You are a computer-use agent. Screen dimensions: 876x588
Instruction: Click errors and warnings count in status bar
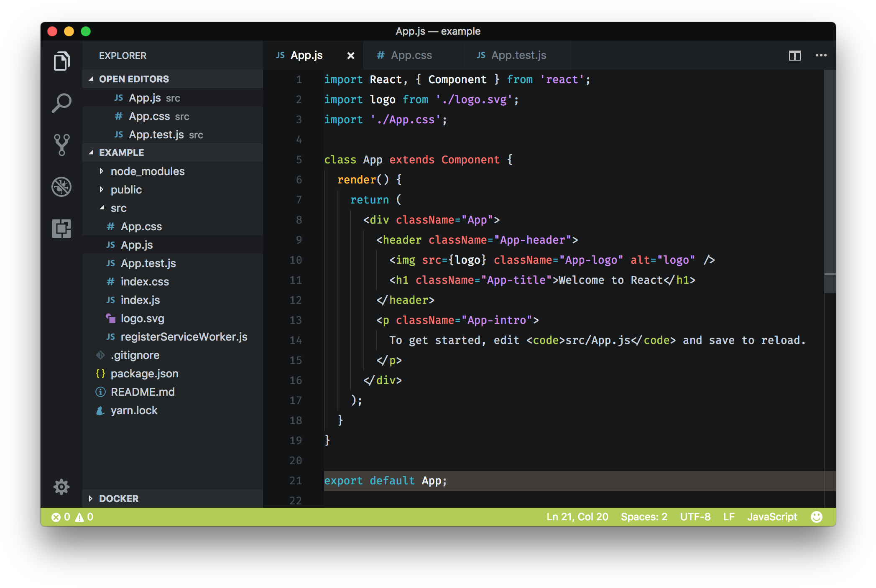[73, 517]
